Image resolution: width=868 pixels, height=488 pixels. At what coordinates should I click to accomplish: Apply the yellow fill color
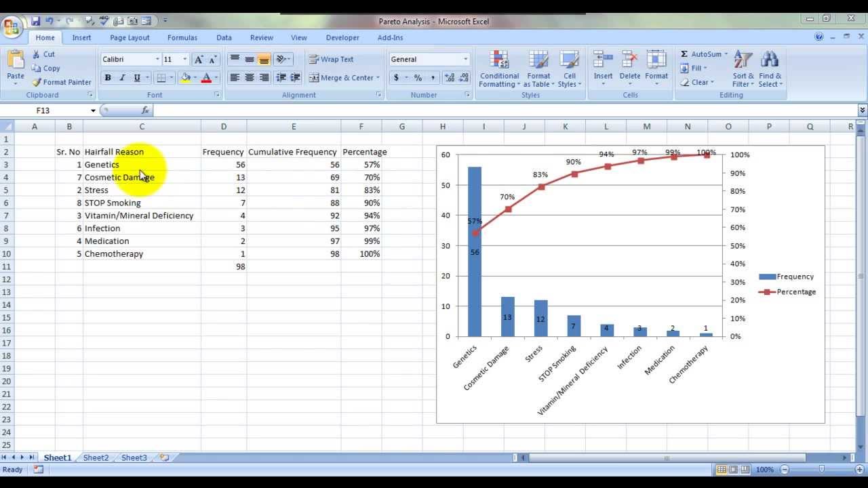(x=185, y=78)
